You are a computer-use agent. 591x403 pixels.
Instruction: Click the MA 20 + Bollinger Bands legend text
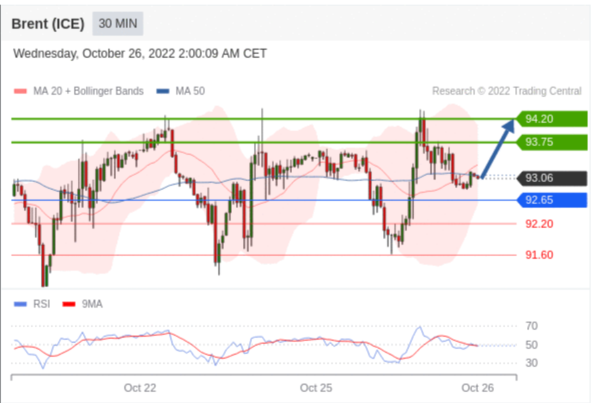coord(88,91)
